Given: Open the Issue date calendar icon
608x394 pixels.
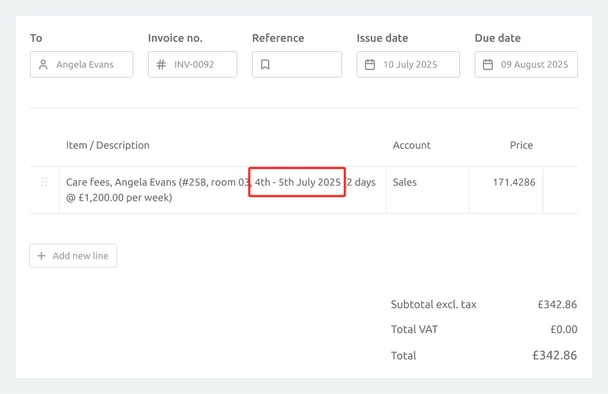Looking at the screenshot, I should point(370,64).
